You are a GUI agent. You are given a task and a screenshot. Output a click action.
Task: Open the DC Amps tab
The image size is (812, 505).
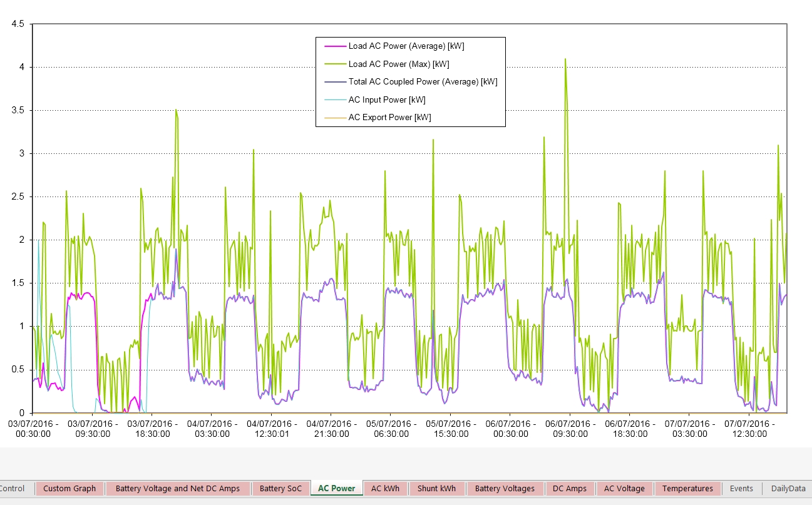[x=569, y=489]
